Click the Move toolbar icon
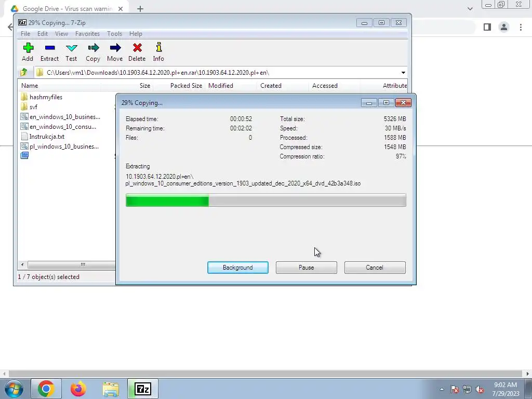 115,52
